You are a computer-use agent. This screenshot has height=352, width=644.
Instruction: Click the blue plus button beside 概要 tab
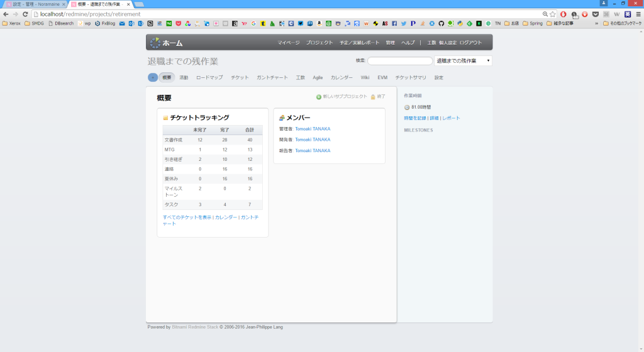pyautogui.click(x=153, y=77)
